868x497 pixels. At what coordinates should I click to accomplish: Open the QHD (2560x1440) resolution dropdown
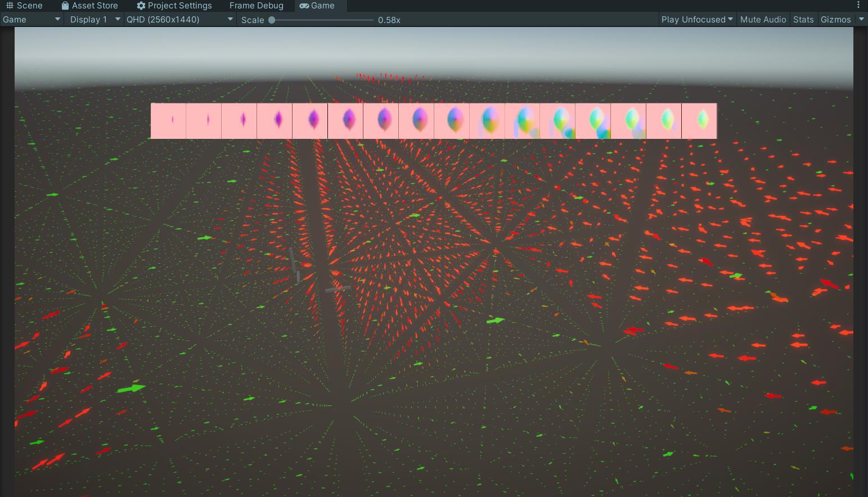[x=179, y=19]
